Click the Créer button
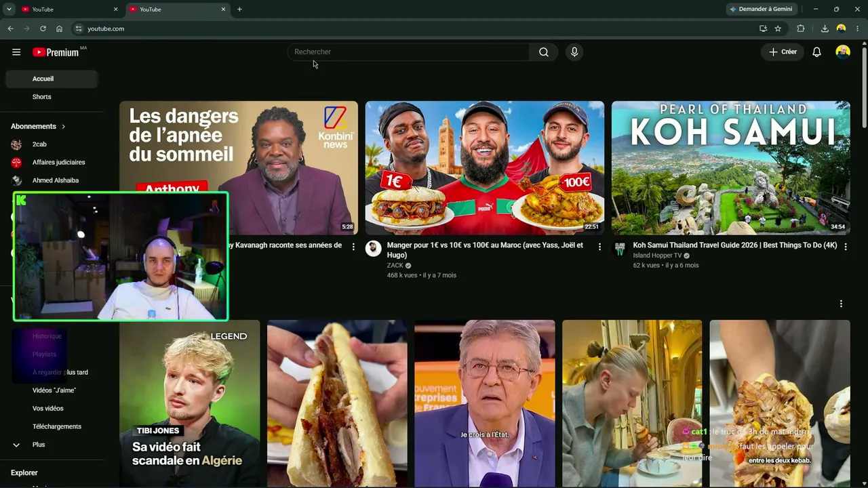Image resolution: width=868 pixels, height=488 pixels. click(x=783, y=52)
